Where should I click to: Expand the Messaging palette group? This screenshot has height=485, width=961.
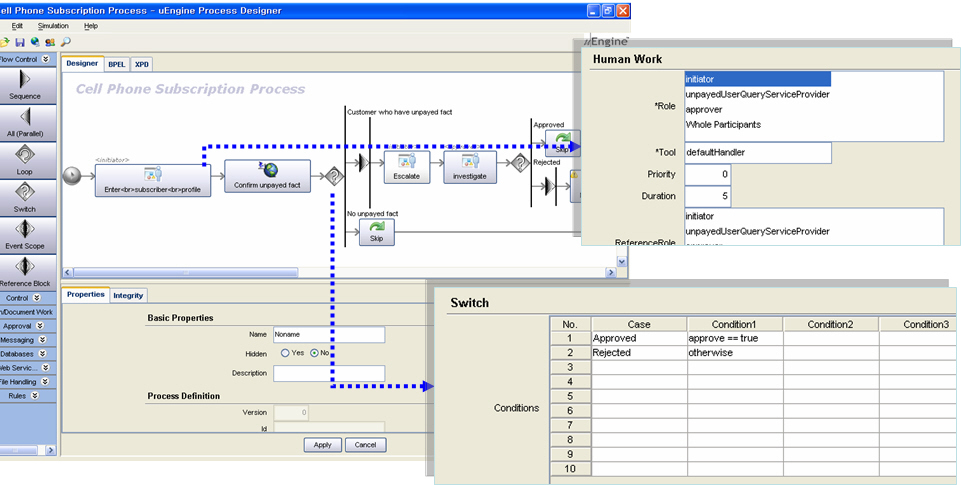point(42,340)
